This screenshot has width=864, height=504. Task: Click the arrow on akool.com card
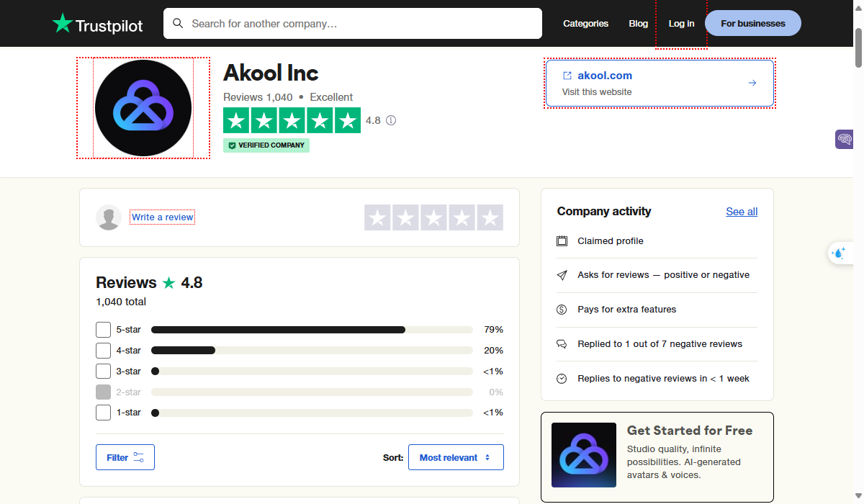coord(752,83)
